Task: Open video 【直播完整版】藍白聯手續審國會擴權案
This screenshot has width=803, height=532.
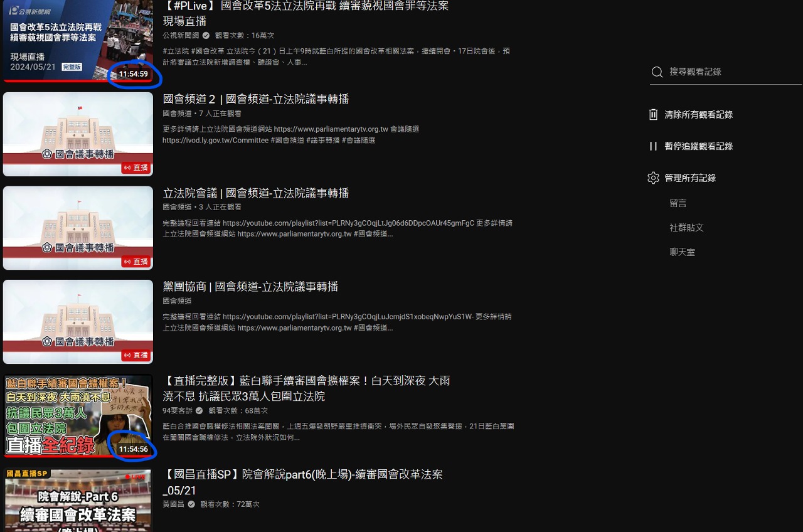Action: (x=306, y=388)
